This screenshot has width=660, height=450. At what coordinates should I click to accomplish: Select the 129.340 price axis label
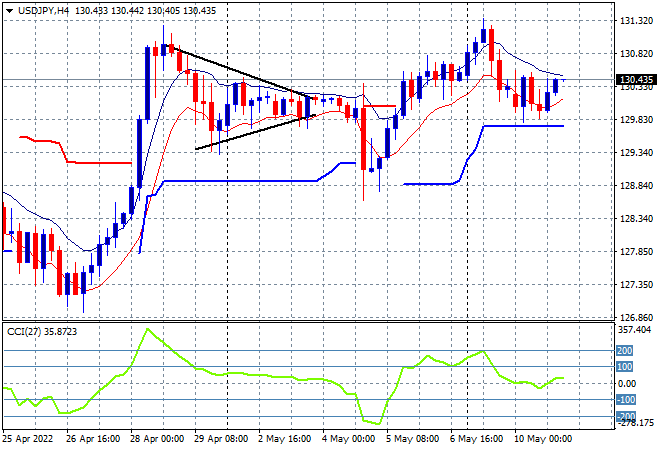[636, 152]
